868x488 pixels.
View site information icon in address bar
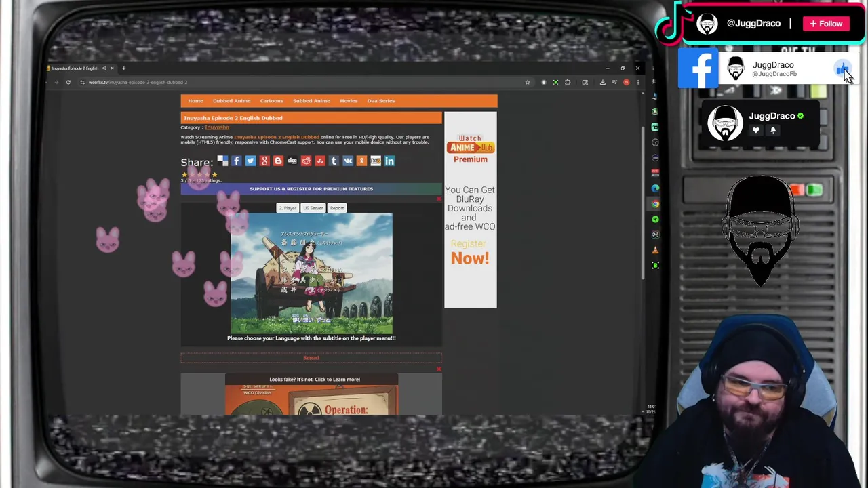coord(82,82)
